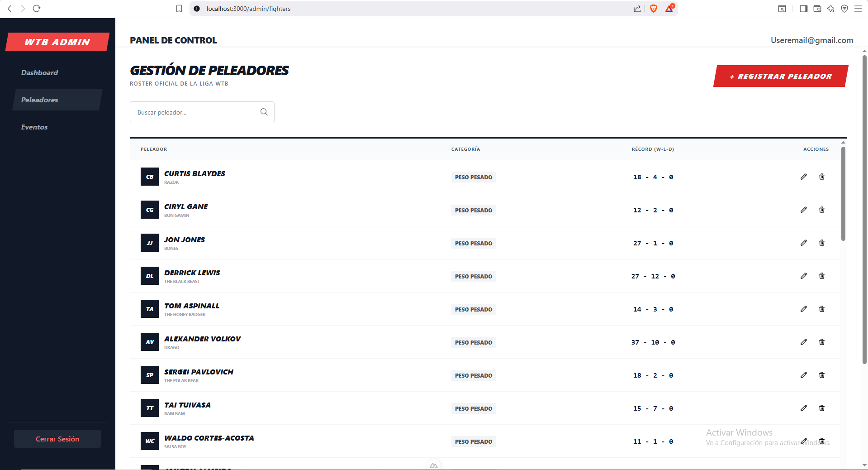
Task: Click the fighters table scrollbar
Action: tap(843, 195)
